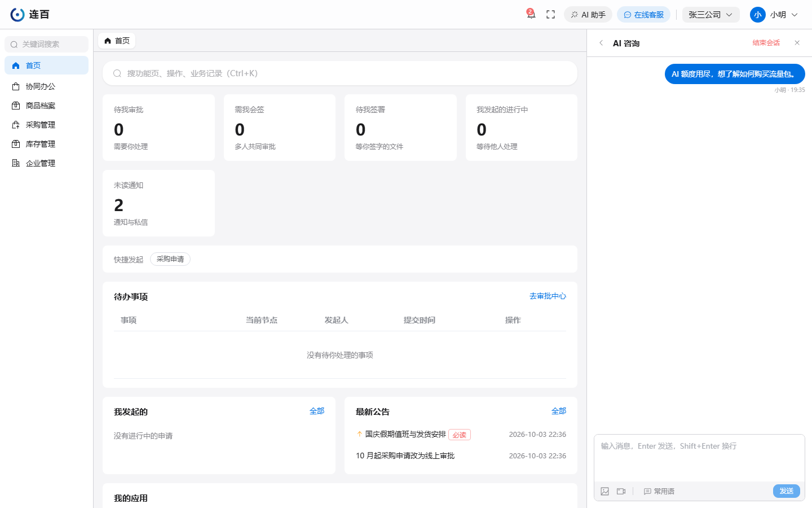Follow the 去审批中心 link

(548, 296)
